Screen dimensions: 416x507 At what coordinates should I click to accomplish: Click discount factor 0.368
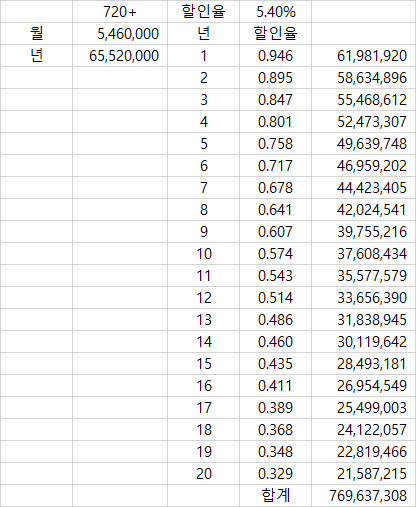click(275, 430)
